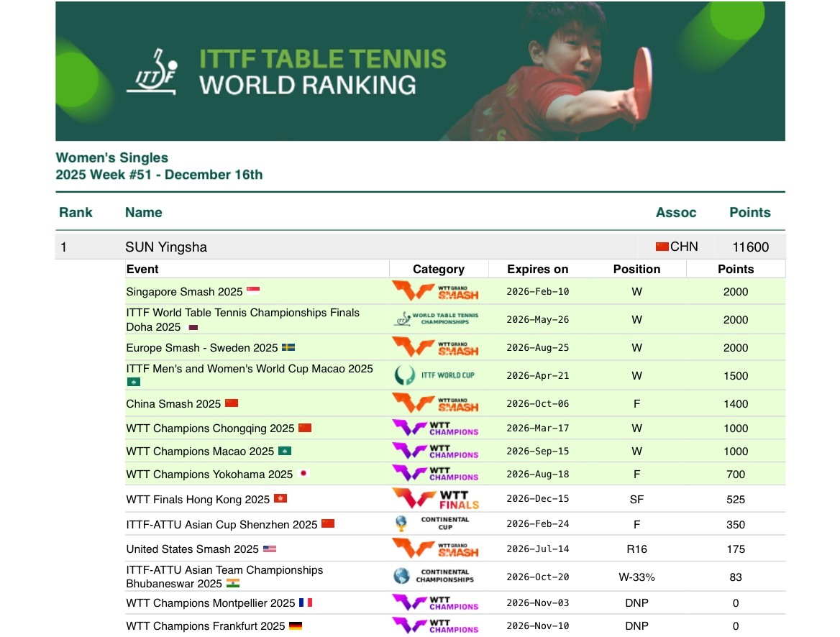Click the W-33% position value

[637, 577]
